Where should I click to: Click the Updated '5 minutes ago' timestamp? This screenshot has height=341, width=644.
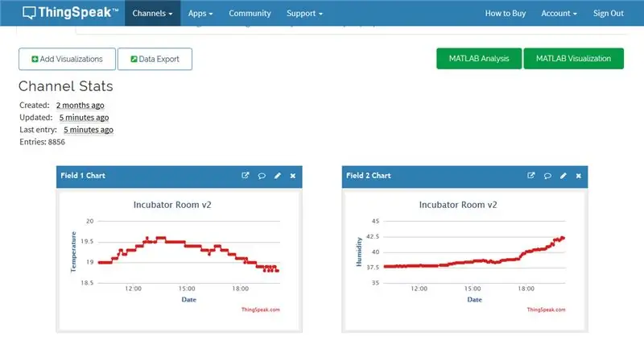tap(85, 118)
